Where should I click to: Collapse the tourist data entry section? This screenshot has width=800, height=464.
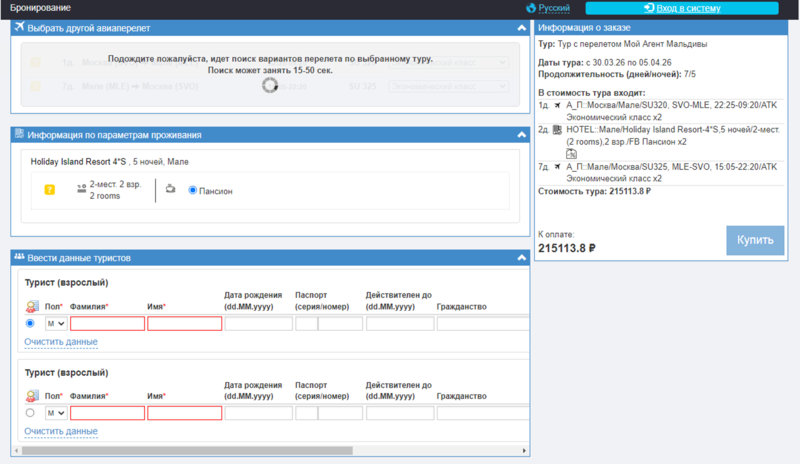coord(521,258)
